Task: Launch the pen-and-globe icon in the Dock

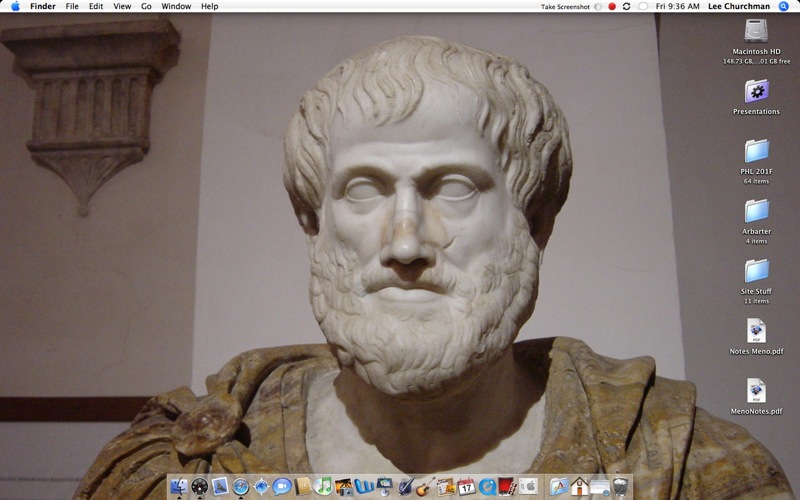Action: [406, 486]
